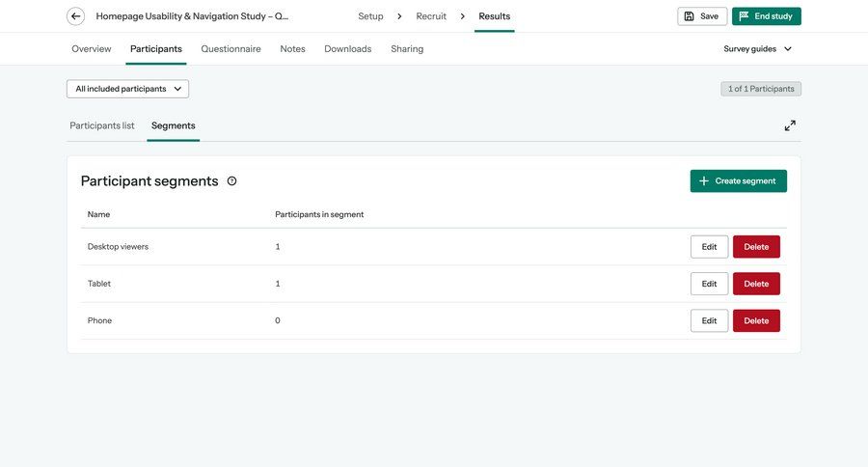Switch to Participants list view
The height and width of the screenshot is (467, 868).
coord(102,125)
